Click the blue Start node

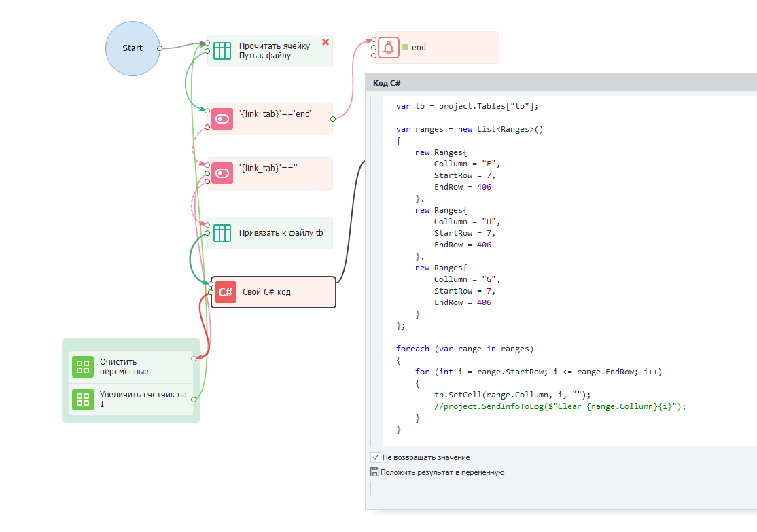click(133, 48)
